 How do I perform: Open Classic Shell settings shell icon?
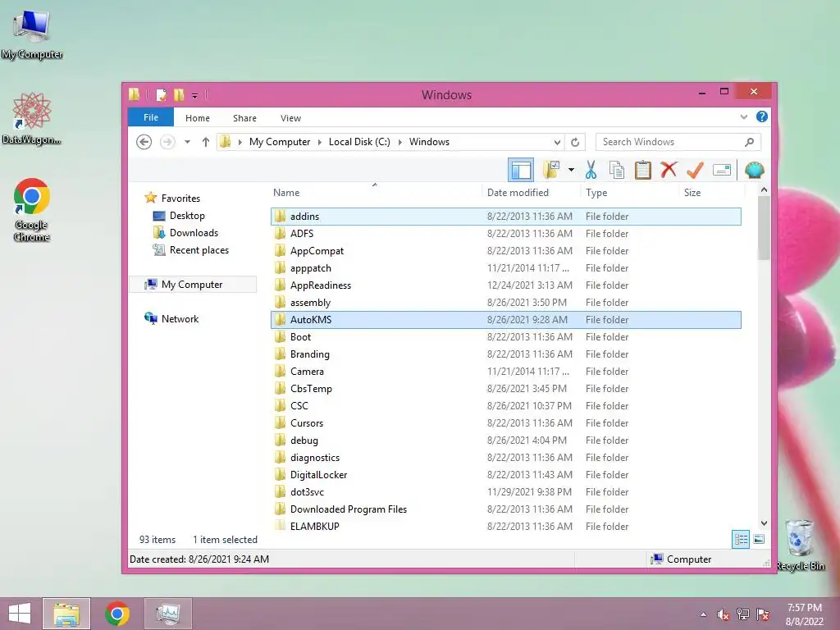pos(755,171)
